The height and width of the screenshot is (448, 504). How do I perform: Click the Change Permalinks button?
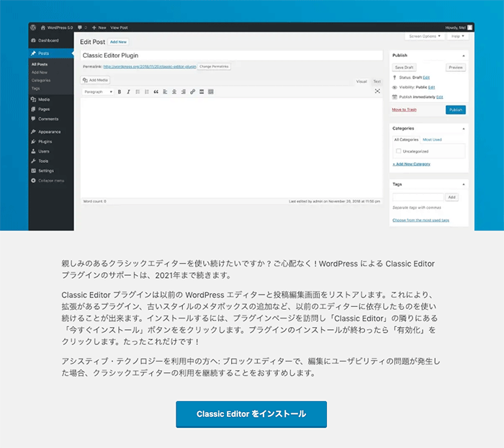(x=214, y=66)
